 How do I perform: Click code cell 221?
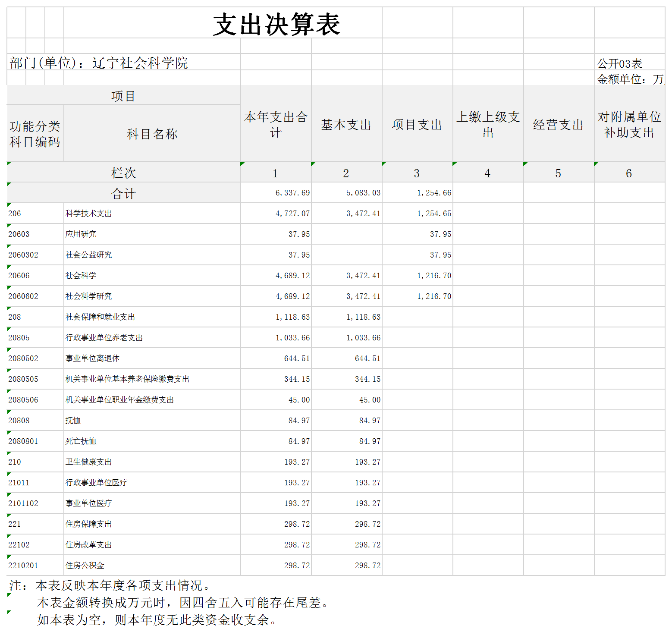35,524
